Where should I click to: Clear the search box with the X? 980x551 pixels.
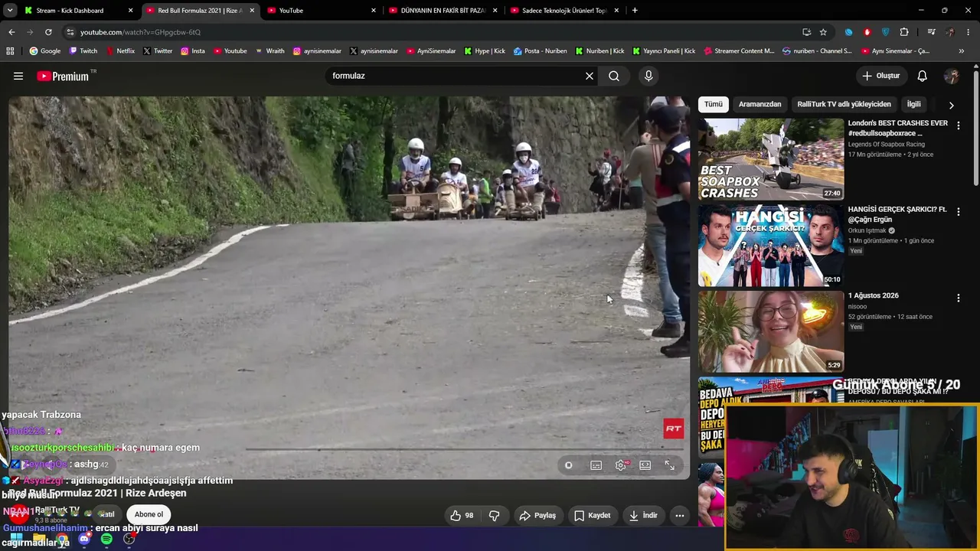[590, 76]
